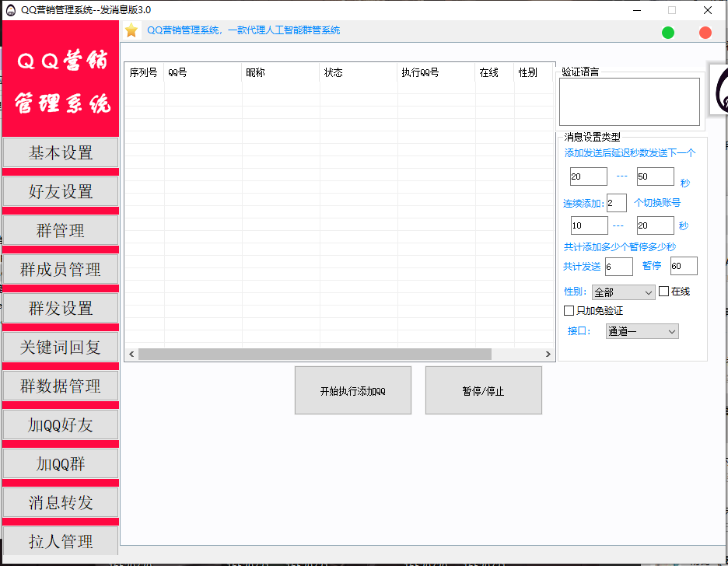Switch to 群发设置 page
Image resolution: width=728 pixels, height=566 pixels.
61,308
